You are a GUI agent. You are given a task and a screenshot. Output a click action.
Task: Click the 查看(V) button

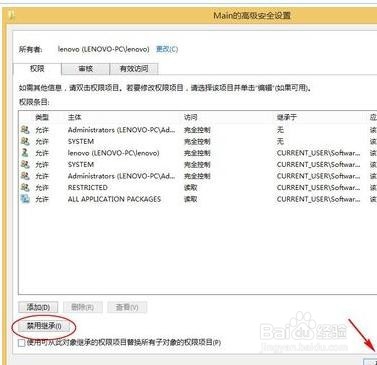tap(127, 307)
